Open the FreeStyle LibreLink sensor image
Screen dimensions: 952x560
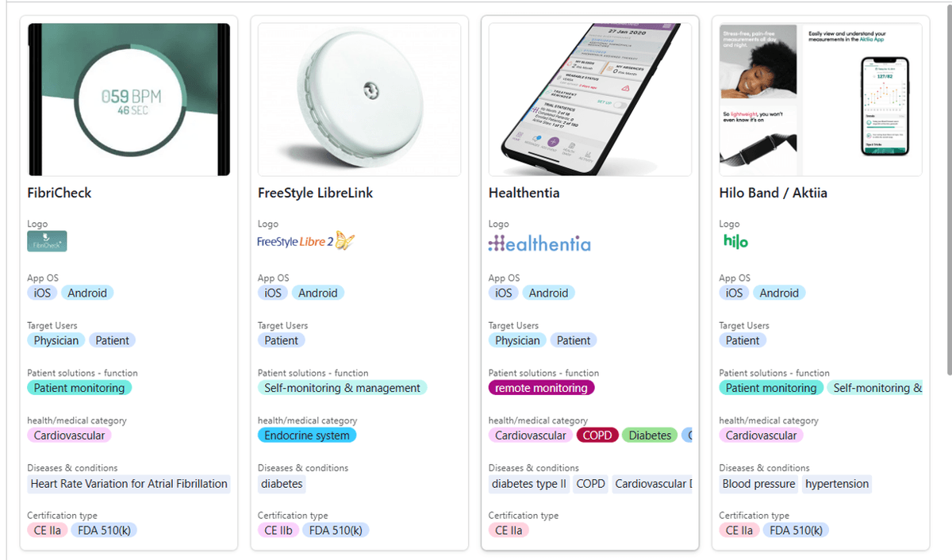[x=359, y=99]
